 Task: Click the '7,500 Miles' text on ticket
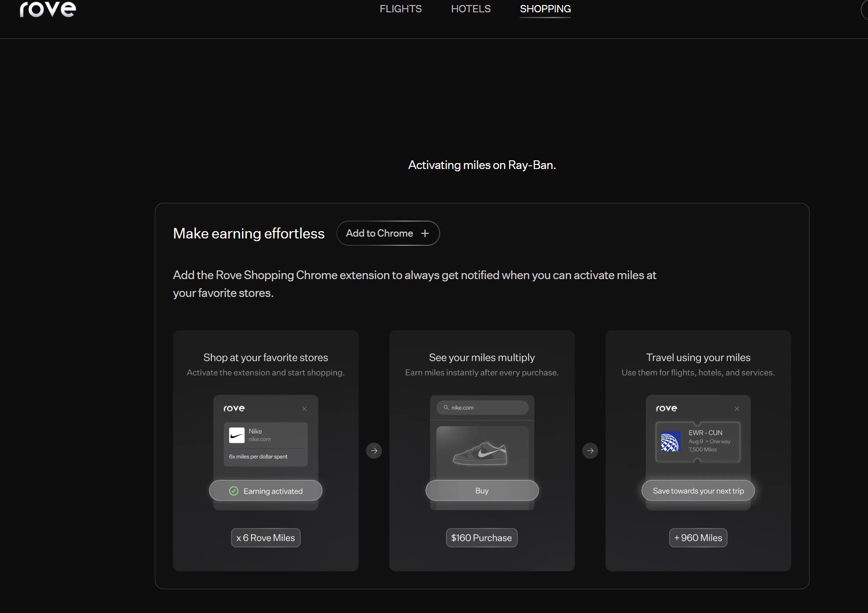(703, 449)
